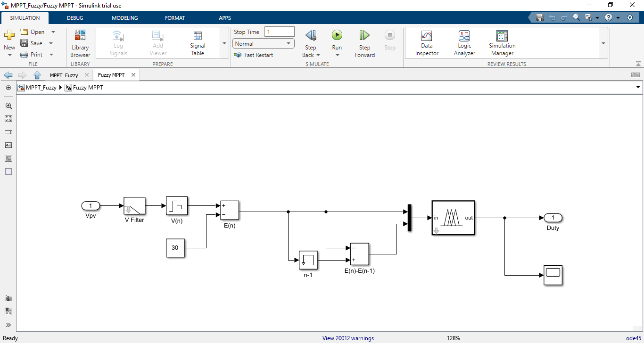Select the E(n)-E(n-1) sum block
This screenshot has height=343, width=644.
(x=359, y=254)
